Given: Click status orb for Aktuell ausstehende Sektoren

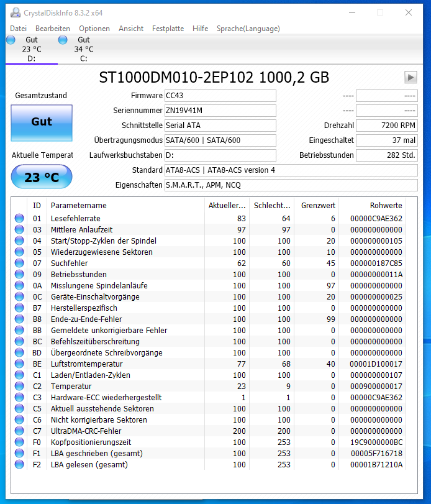Looking at the screenshot, I should (x=19, y=408).
